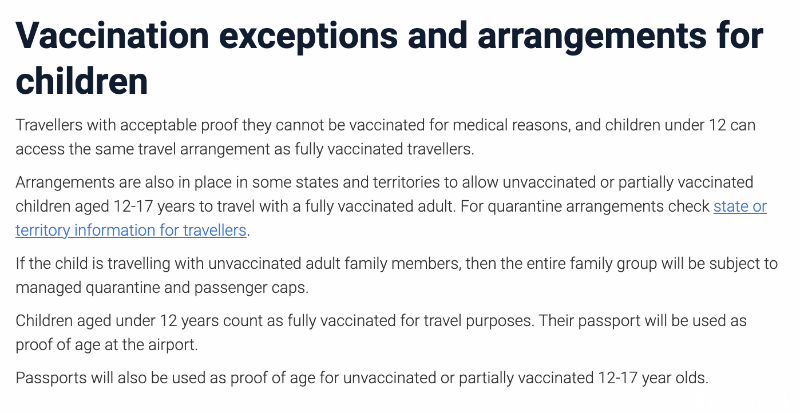Screen dimensions: 800x413
Task: Click the sentence beginning 'Passports will also be used'
Action: (362, 378)
